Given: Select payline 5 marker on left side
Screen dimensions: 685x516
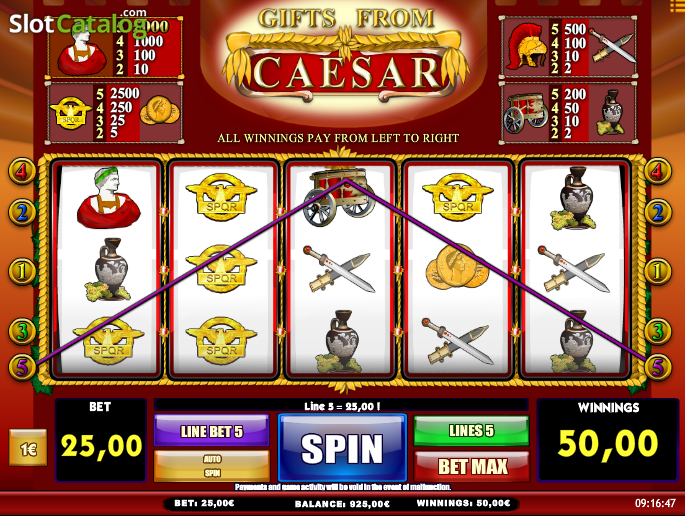Looking at the screenshot, I should pos(22,366).
